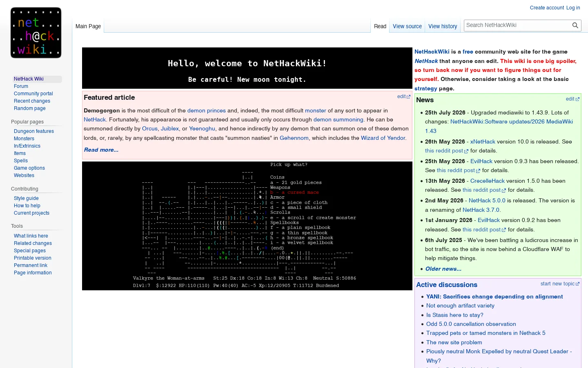The image size is (588, 368).
Task: Open the Current projects link
Action: click(x=31, y=213)
